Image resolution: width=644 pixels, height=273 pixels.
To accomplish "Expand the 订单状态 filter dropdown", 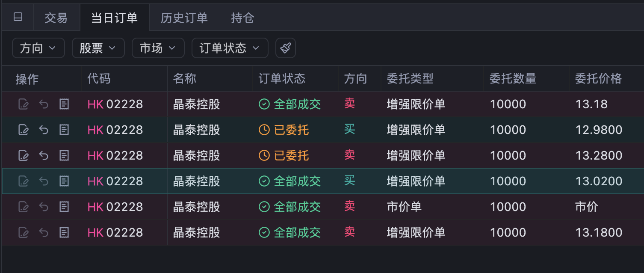I will pos(230,48).
